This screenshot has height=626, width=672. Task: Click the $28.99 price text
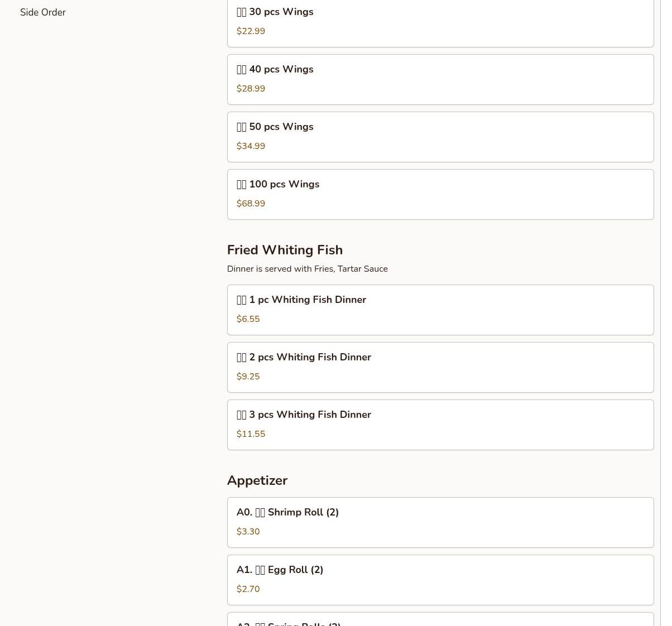251,89
